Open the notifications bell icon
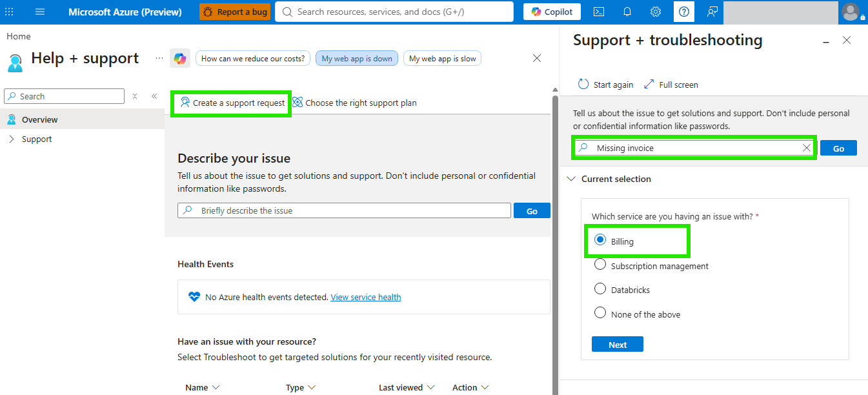Viewport: 868px width, 395px height. (627, 12)
